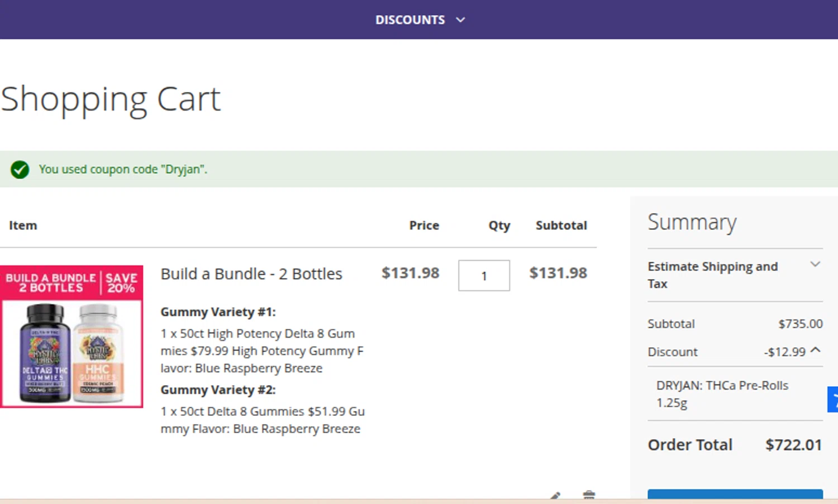Viewport: 838px width, 504px height.
Task: Click the Subtotal column header
Action: coord(561,225)
